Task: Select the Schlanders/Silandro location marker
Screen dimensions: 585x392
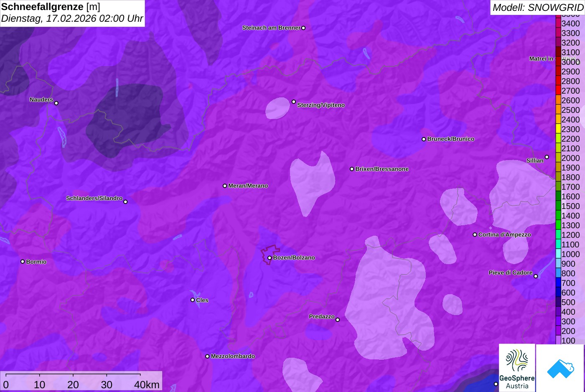Action: point(125,202)
